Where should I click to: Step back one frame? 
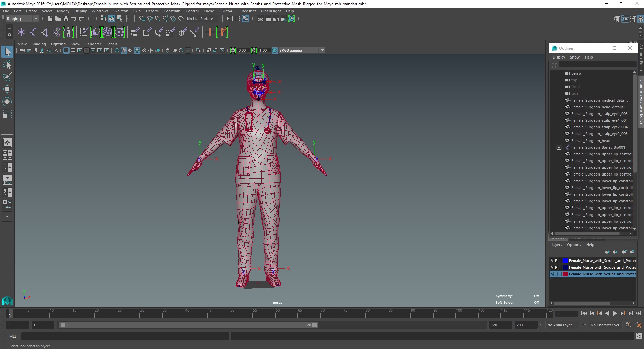click(x=592, y=313)
